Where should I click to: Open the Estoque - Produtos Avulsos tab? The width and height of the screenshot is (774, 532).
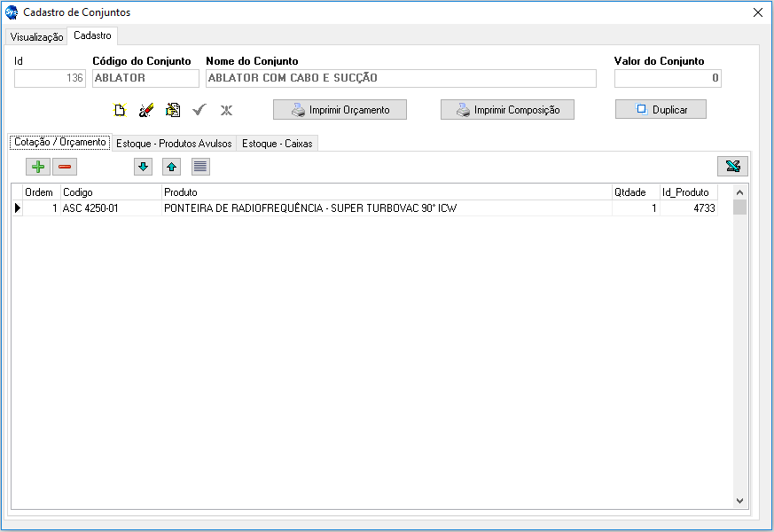click(174, 144)
